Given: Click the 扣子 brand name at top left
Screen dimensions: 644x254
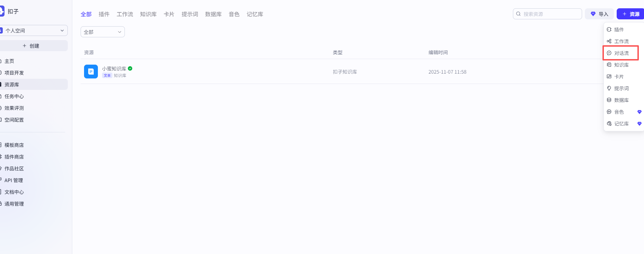Looking at the screenshot, I should (x=13, y=11).
